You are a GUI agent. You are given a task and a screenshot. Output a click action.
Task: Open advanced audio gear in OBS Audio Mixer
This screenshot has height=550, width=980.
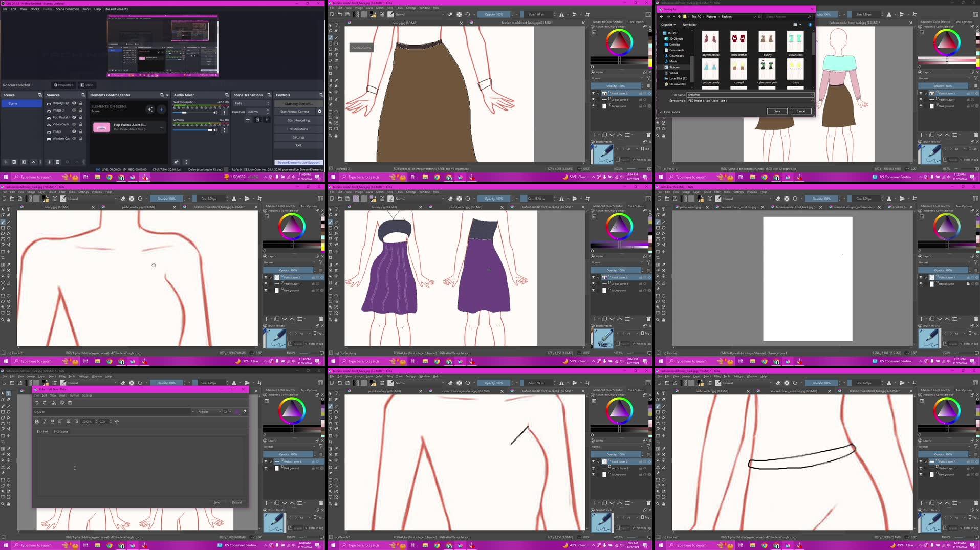pyautogui.click(x=176, y=162)
